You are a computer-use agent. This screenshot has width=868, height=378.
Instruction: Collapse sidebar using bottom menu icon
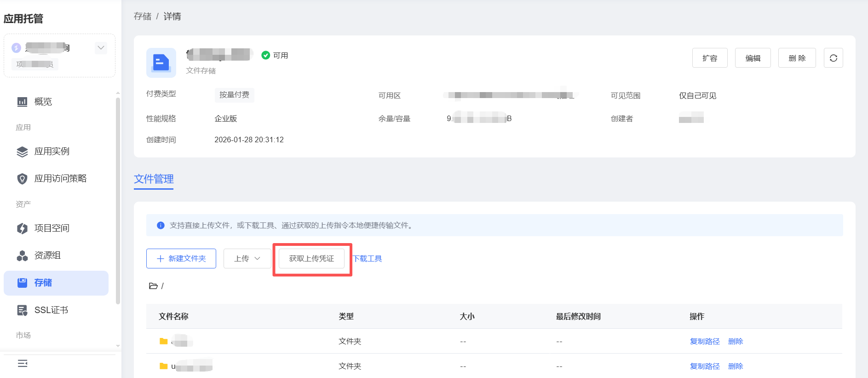click(23, 364)
